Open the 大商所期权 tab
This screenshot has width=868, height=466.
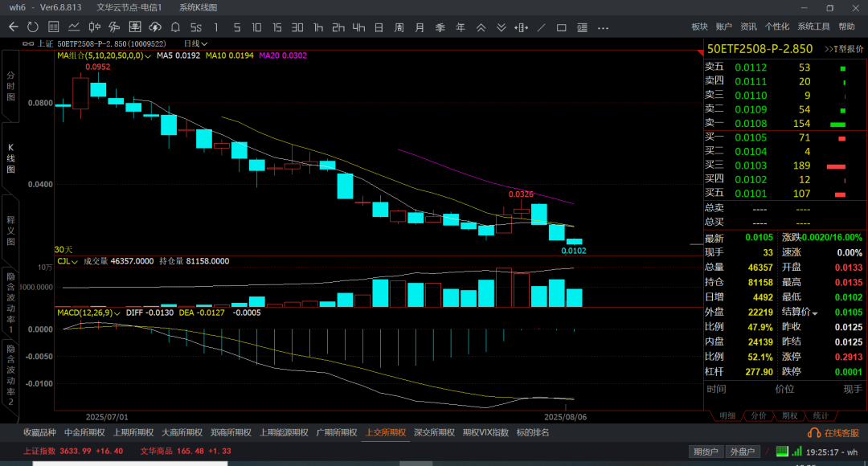182,433
